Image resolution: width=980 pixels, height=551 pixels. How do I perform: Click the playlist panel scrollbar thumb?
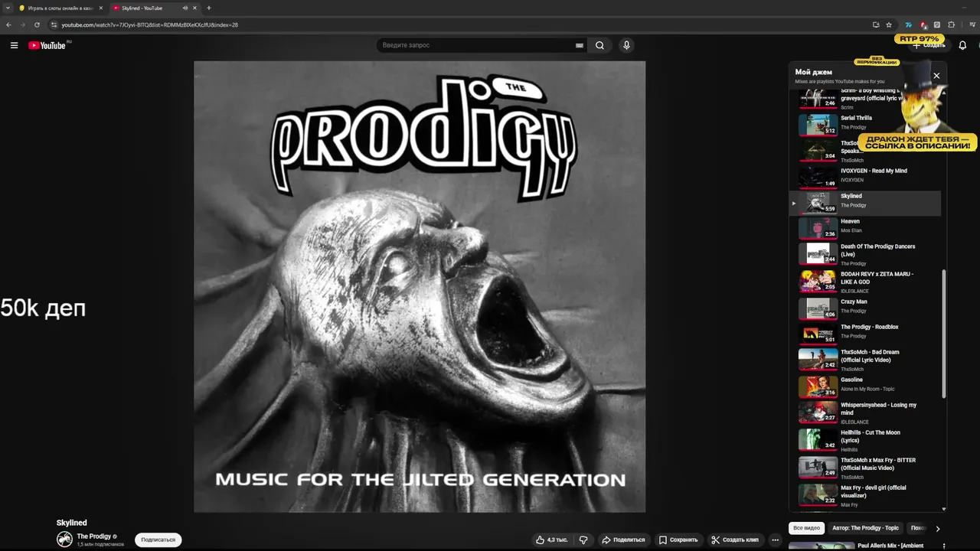pos(943,333)
